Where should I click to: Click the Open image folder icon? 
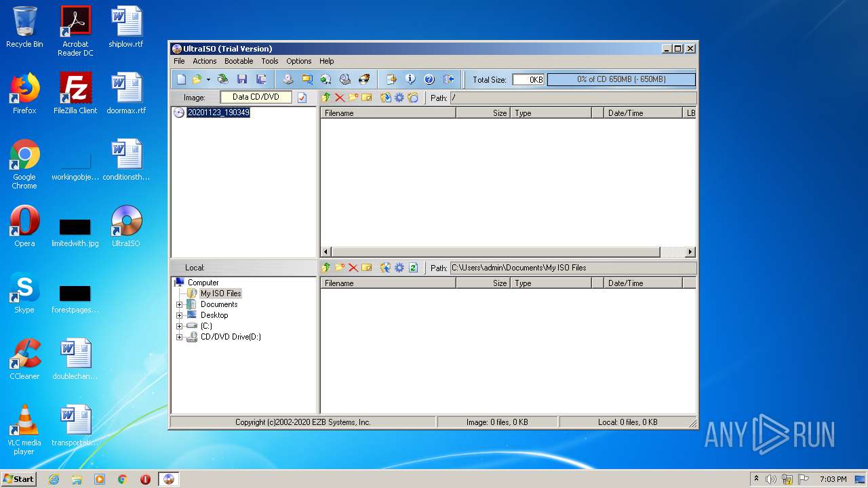coord(197,79)
